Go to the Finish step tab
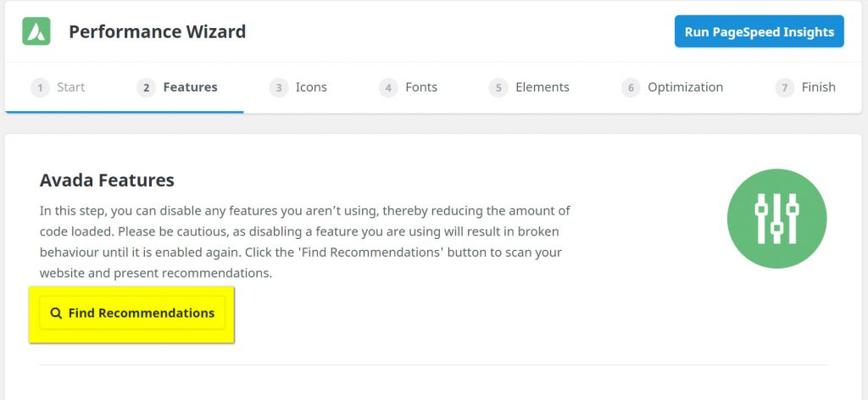Image resolution: width=868 pixels, height=400 pixels. 818,87
